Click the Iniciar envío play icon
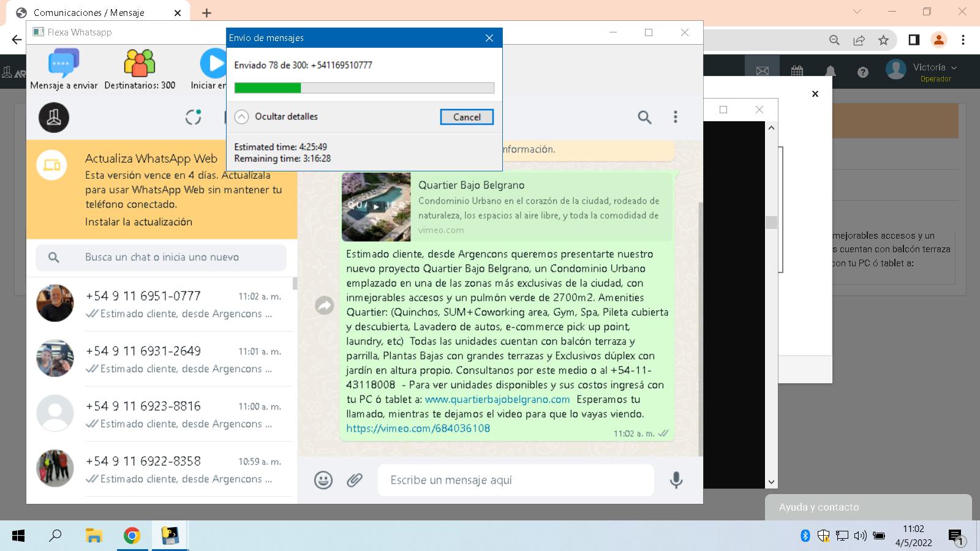The height and width of the screenshot is (551, 980). pos(213,64)
